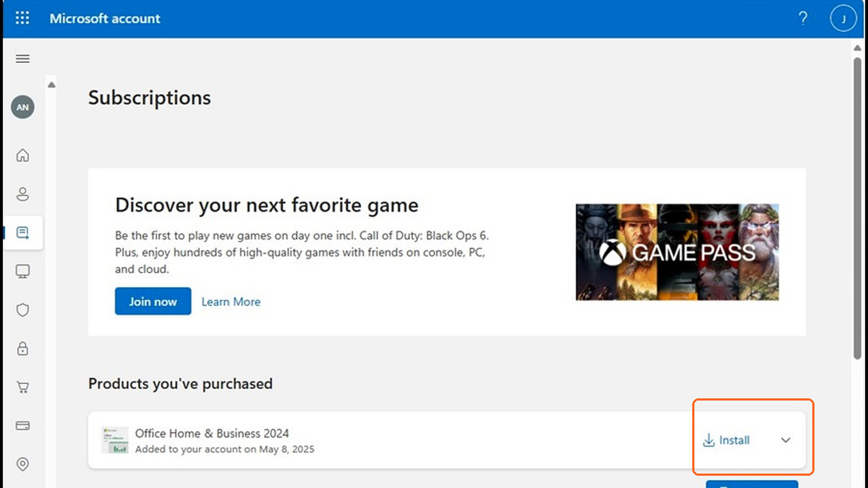
Task: Open Order history via the cart icon
Action: click(22, 387)
